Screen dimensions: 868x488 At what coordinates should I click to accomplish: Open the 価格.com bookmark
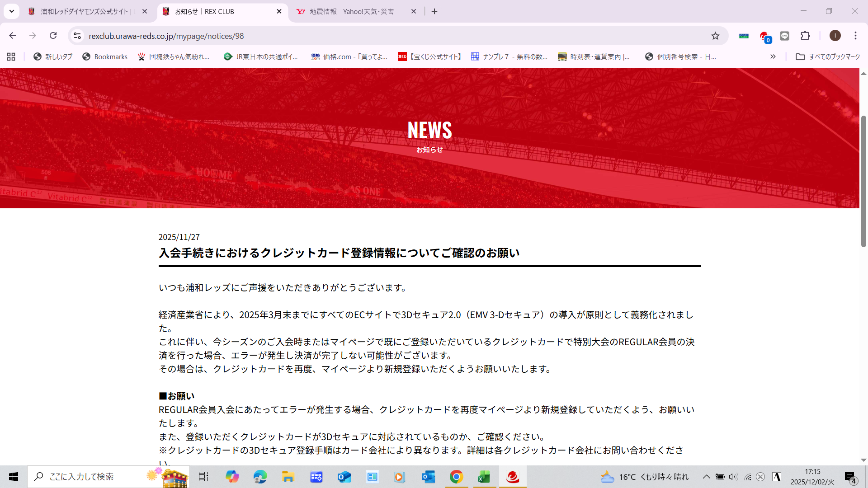(349, 56)
